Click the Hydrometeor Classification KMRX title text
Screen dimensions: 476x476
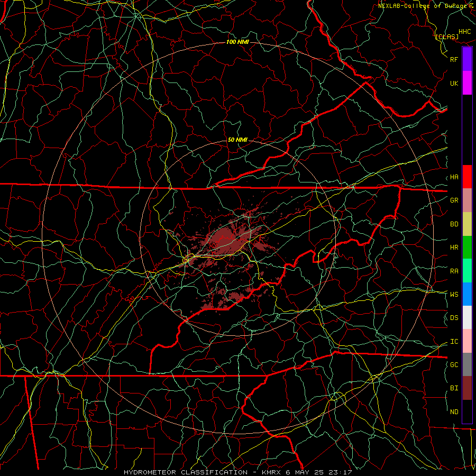click(x=238, y=472)
